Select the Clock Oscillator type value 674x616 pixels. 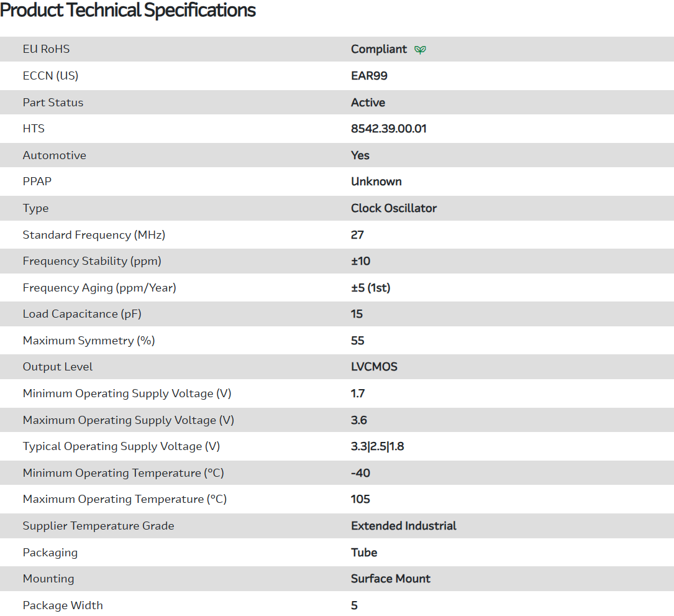(393, 208)
